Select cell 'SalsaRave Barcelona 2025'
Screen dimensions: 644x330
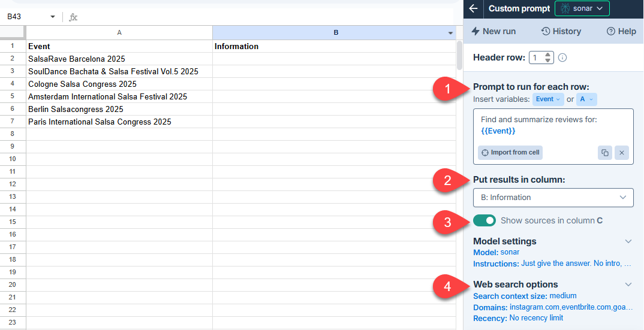coord(119,59)
